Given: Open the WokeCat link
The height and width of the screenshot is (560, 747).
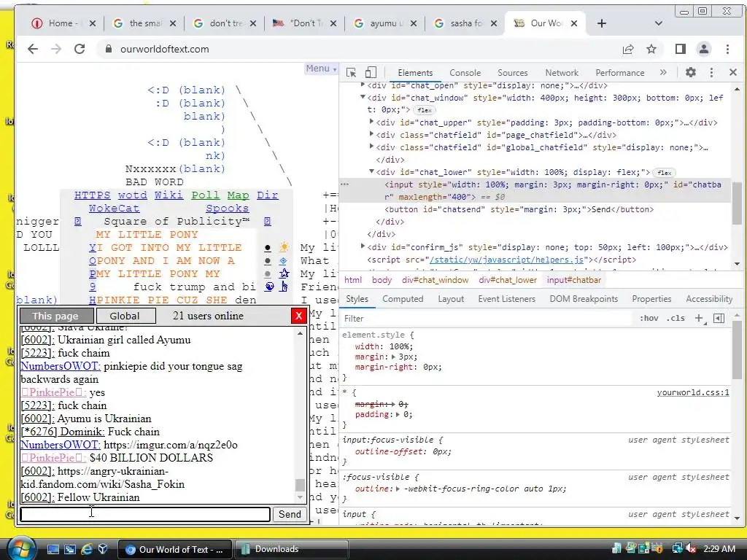Looking at the screenshot, I should point(115,209).
